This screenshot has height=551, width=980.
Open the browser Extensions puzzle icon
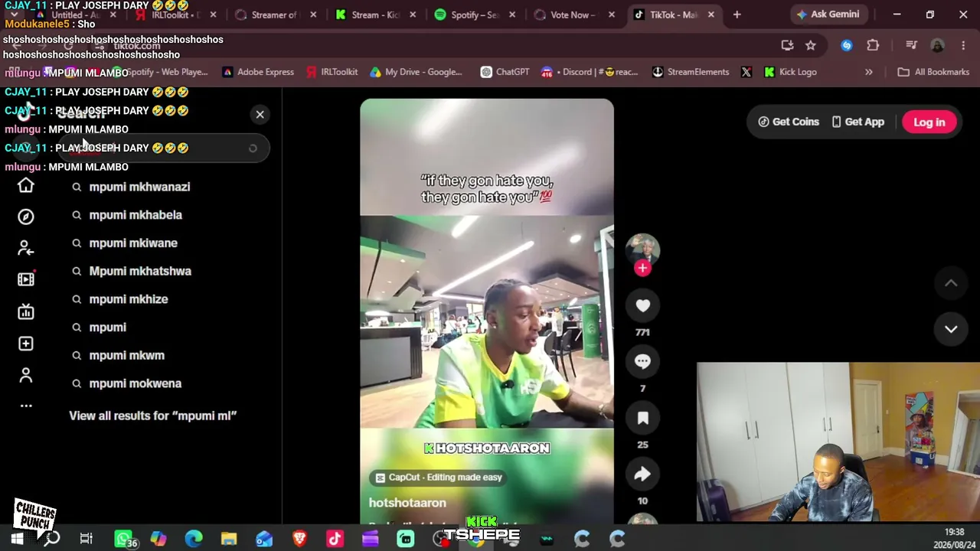[873, 45]
